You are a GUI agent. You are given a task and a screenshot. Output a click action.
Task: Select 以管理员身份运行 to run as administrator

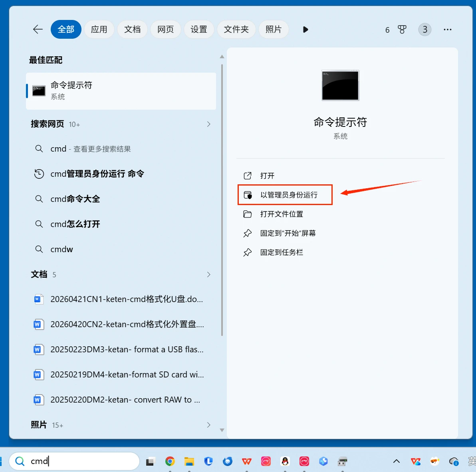[285, 195]
